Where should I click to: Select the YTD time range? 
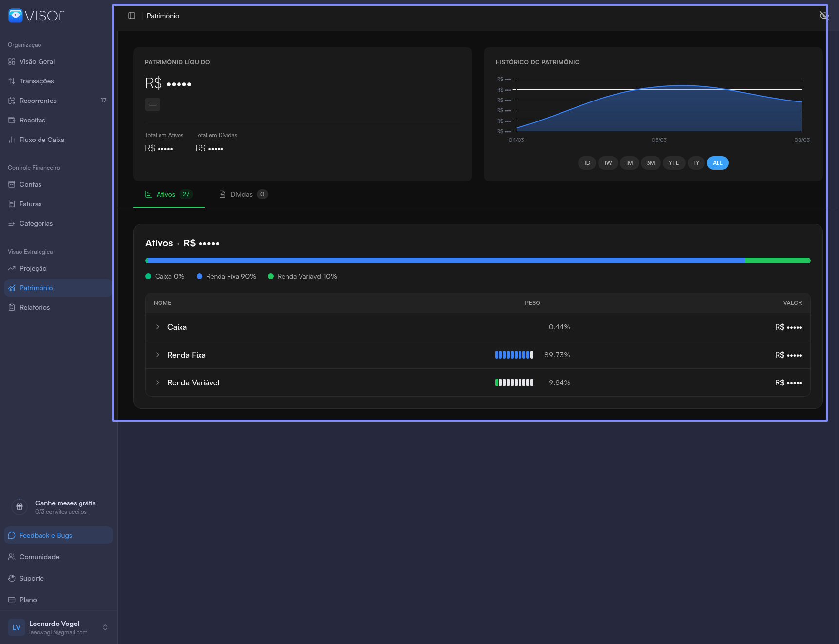[x=674, y=163]
